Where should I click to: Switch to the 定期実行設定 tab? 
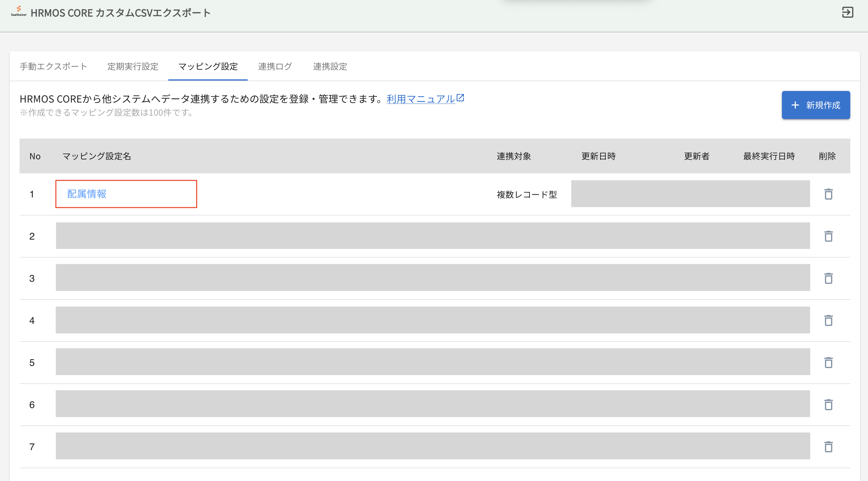click(x=133, y=66)
